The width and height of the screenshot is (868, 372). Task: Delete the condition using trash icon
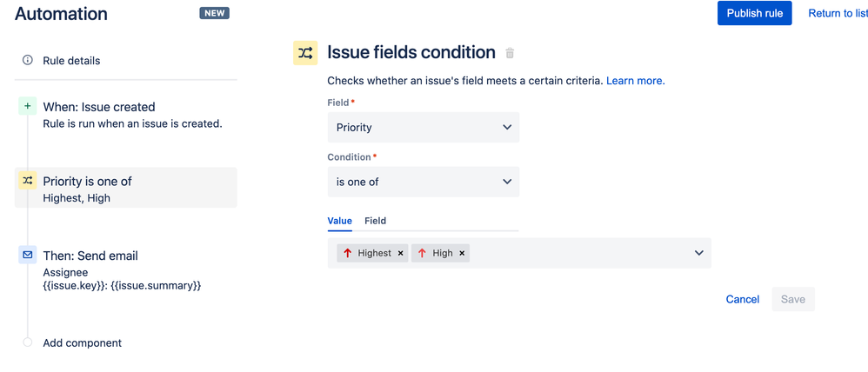click(x=511, y=53)
